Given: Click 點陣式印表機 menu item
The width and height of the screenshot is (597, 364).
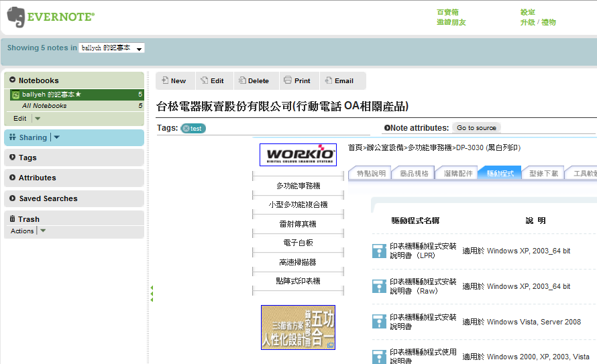Looking at the screenshot, I should [298, 281].
